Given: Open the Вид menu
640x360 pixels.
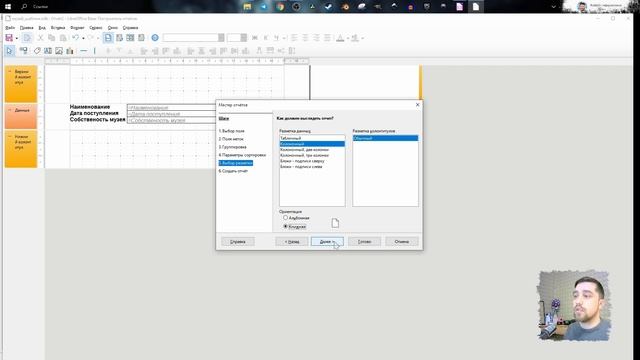Looking at the screenshot, I should 42,28.
